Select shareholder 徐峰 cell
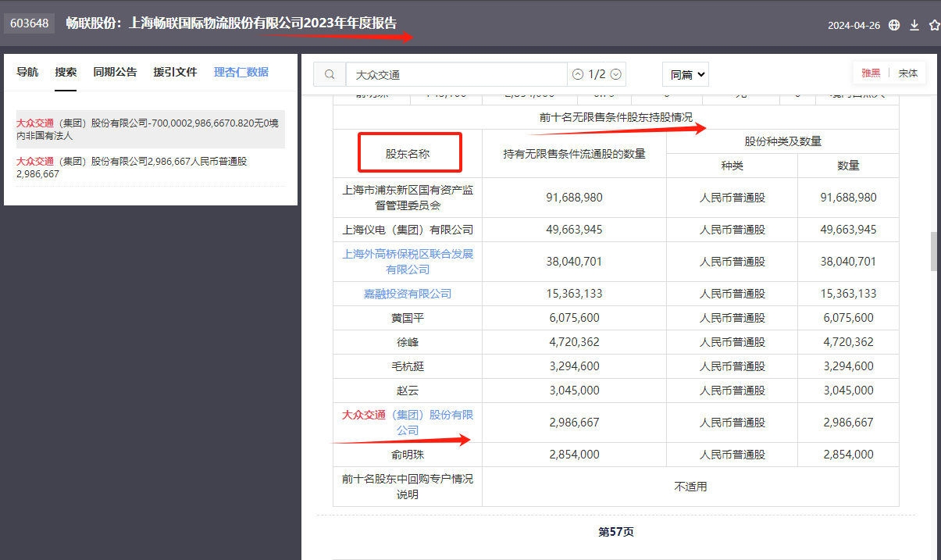941x560 pixels. (x=408, y=342)
